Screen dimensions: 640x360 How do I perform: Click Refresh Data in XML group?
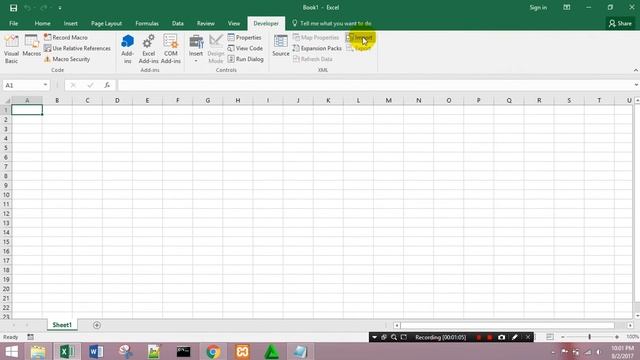point(313,59)
